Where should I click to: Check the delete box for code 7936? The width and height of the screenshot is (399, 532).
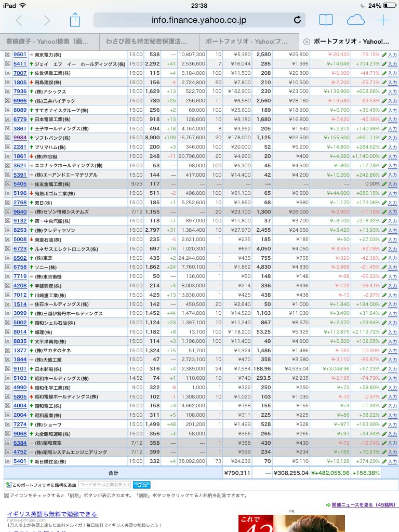[7, 91]
